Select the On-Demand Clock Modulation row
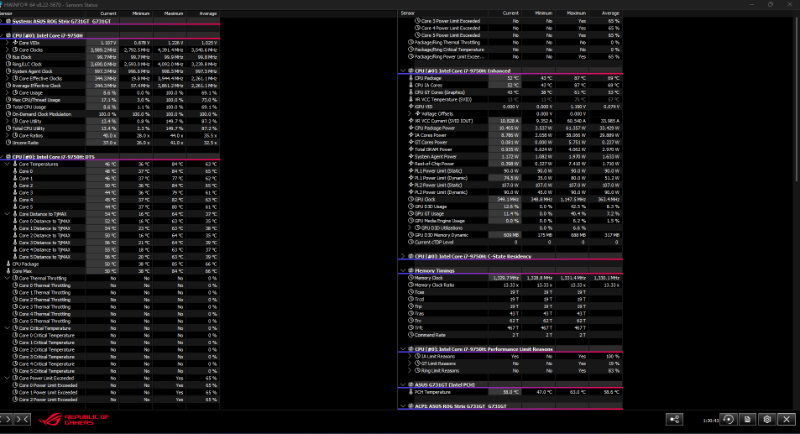This screenshot has width=800, height=434. [110, 114]
